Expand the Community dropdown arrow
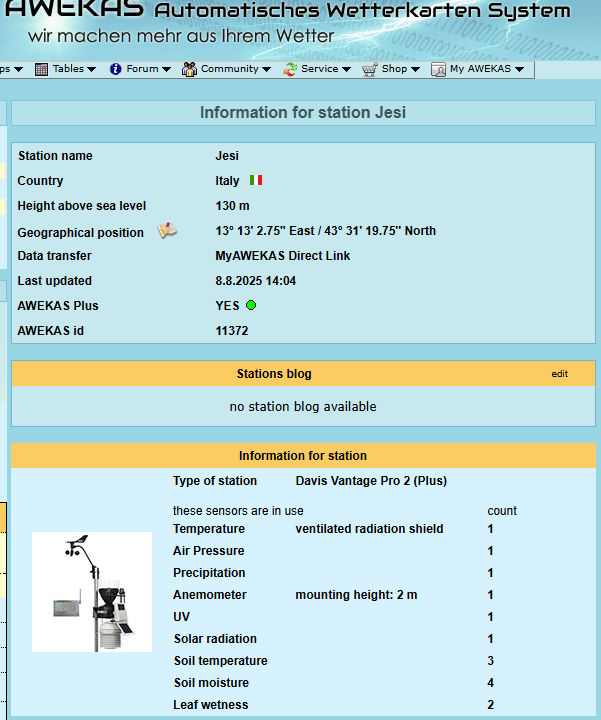Image resolution: width=601 pixels, height=720 pixels. (x=266, y=69)
